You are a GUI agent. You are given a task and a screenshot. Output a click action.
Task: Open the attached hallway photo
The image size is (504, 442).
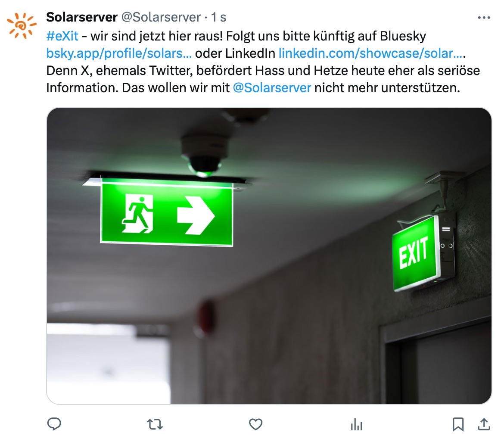tap(269, 256)
